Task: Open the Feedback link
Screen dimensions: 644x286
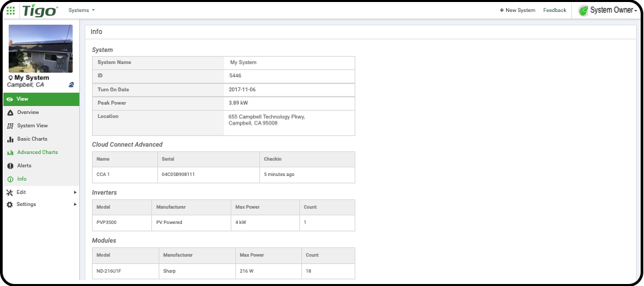Action: tap(555, 10)
